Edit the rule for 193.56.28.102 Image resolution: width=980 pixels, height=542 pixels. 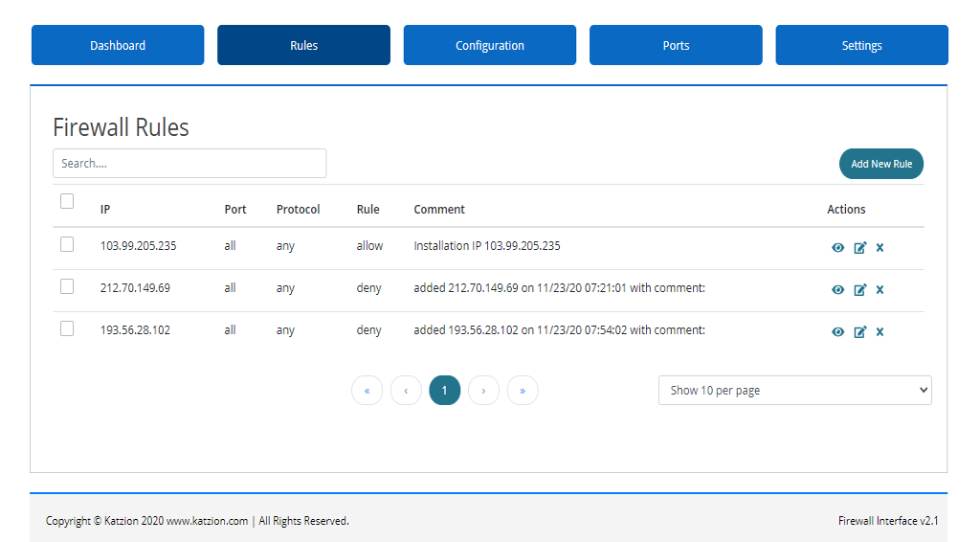859,332
